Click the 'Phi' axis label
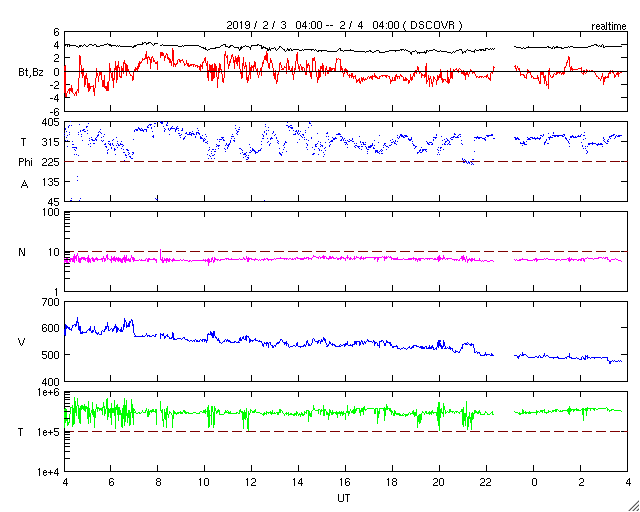Screen dimensions: 640x512 (25, 162)
